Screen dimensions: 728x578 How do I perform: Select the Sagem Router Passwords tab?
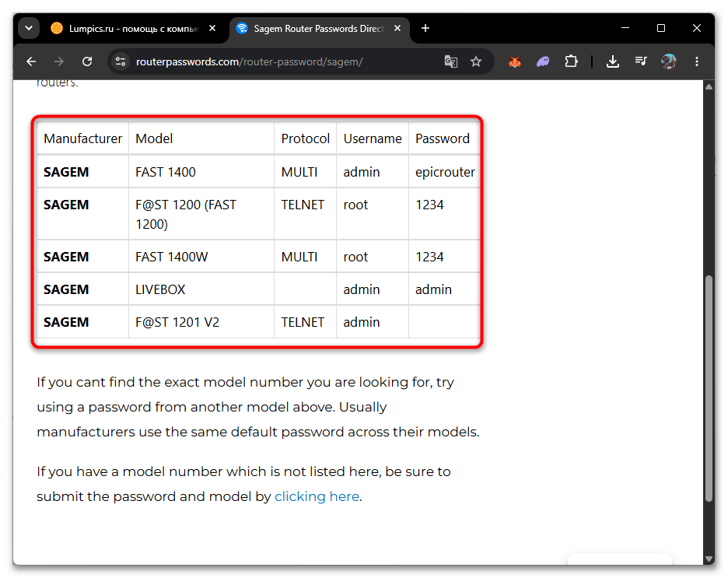[320, 28]
